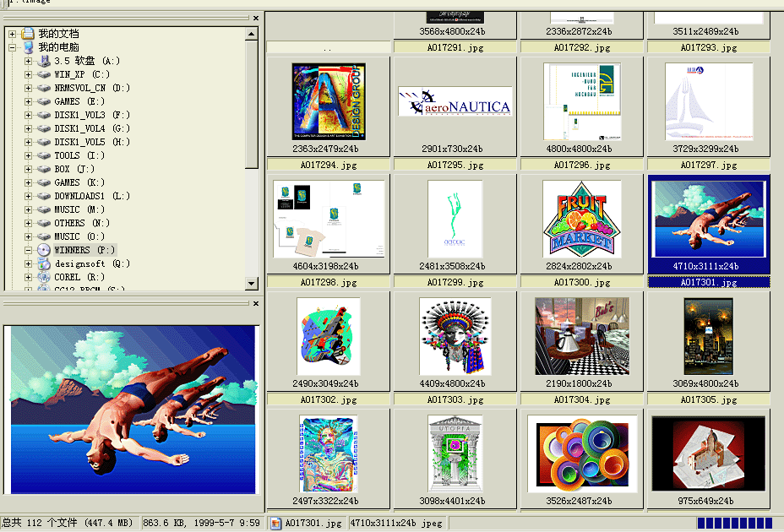Screen dimensions: 784x532
Task: Click the A017293.jpg filename label
Action: tap(709, 48)
